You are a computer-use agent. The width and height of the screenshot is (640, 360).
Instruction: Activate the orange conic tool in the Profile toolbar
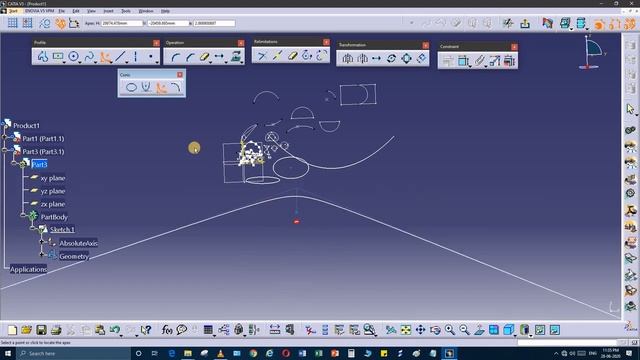coord(105,57)
